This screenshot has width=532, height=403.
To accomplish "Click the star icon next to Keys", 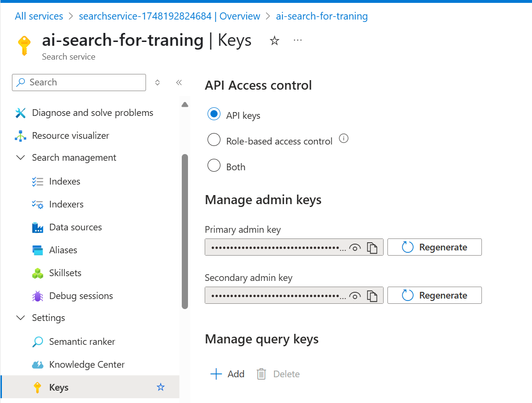I will click(161, 387).
